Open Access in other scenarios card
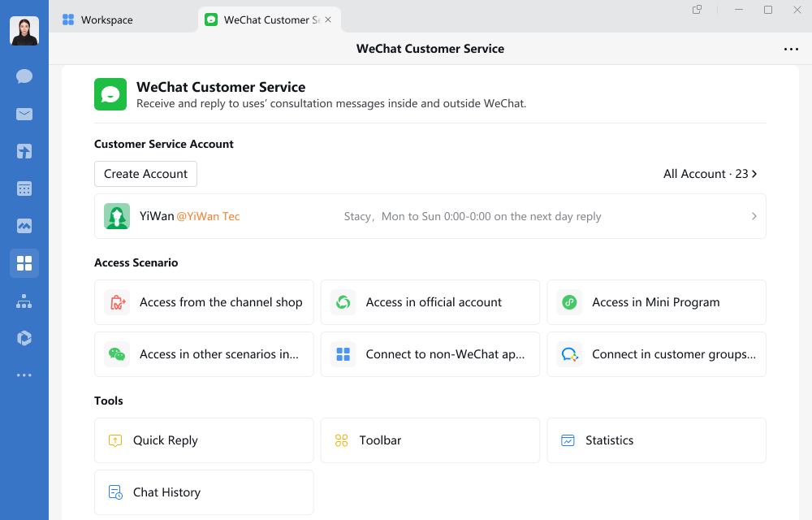This screenshot has height=520, width=812. (204, 354)
